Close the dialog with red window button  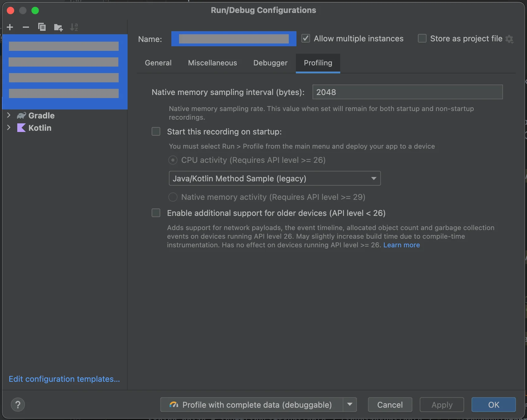pos(10,10)
